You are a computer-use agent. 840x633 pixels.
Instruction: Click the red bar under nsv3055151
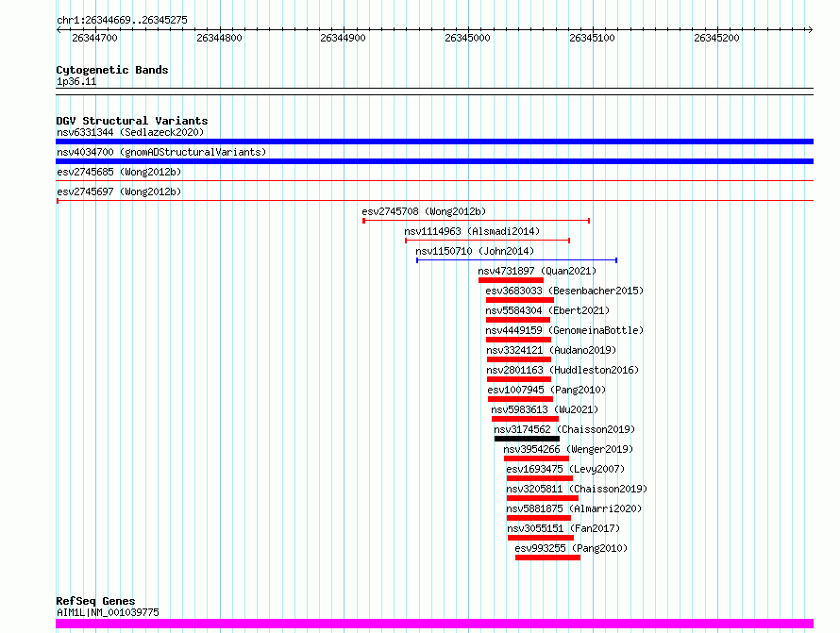[541, 539]
